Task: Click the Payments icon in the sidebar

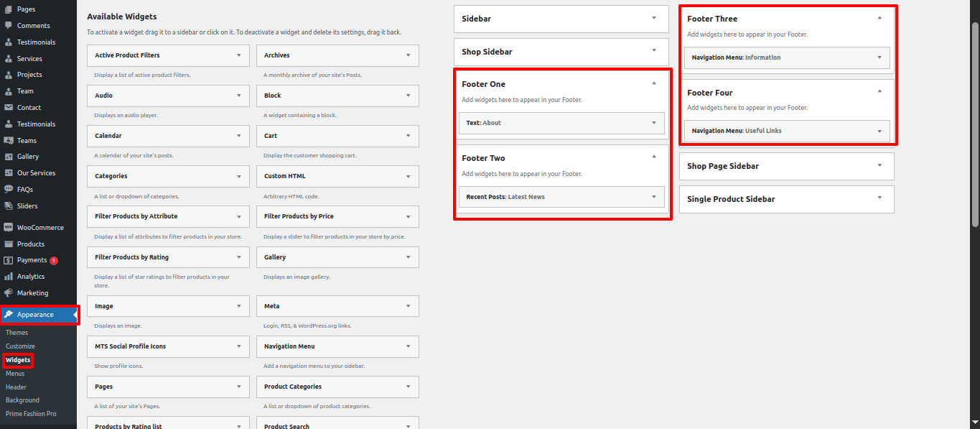Action: tap(9, 260)
